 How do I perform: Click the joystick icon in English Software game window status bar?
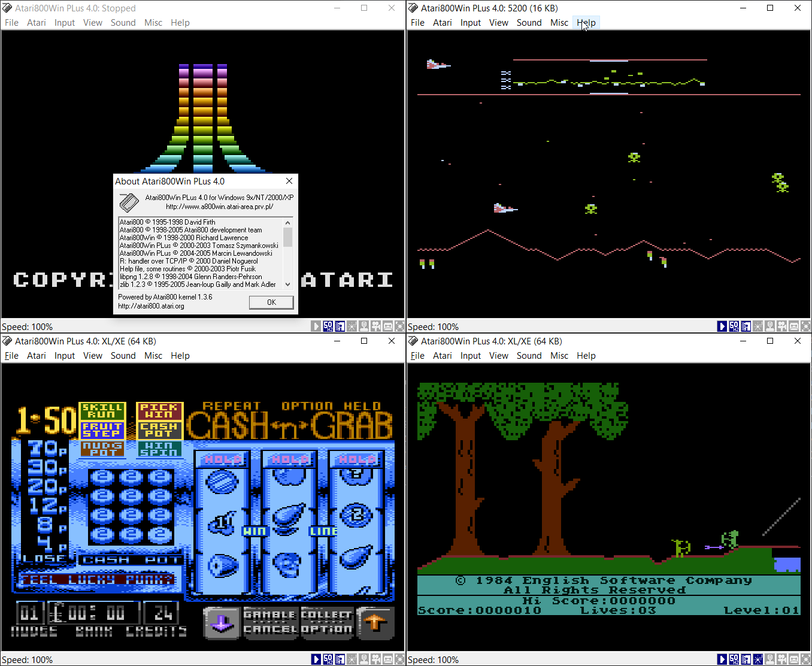769,659
